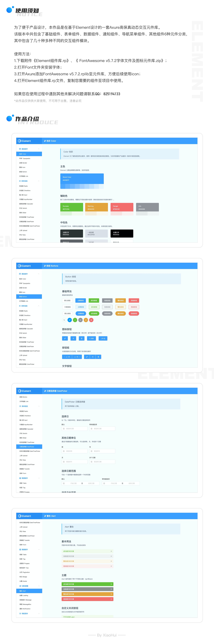Image resolution: width=214 pixels, height=644 pixels.
Task: Click the square trash icon button under 图标按钮
Action: [82, 339]
